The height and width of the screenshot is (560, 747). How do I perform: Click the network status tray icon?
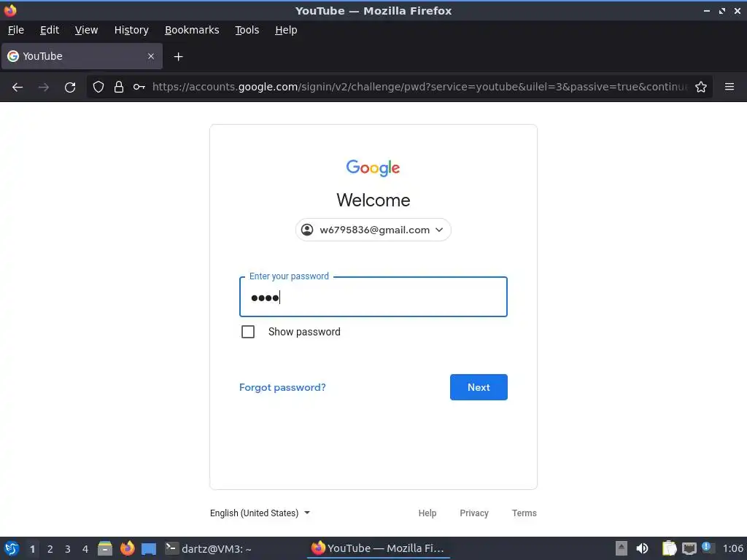tap(689, 548)
